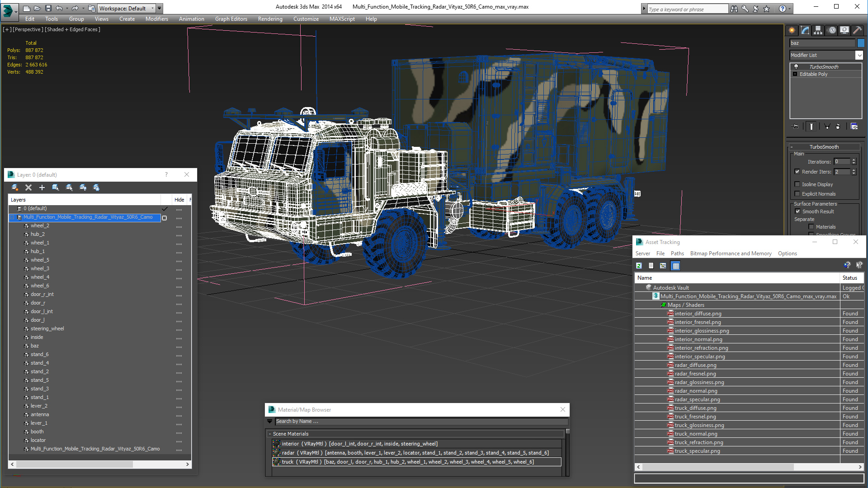868x488 pixels.
Task: Open the Hierarchy command panel tab
Action: point(818,30)
